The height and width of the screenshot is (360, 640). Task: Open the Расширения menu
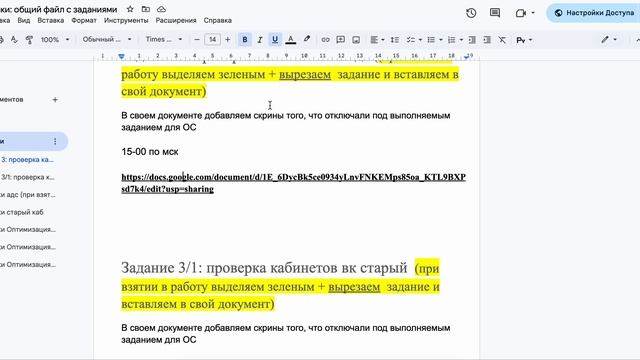[176, 20]
